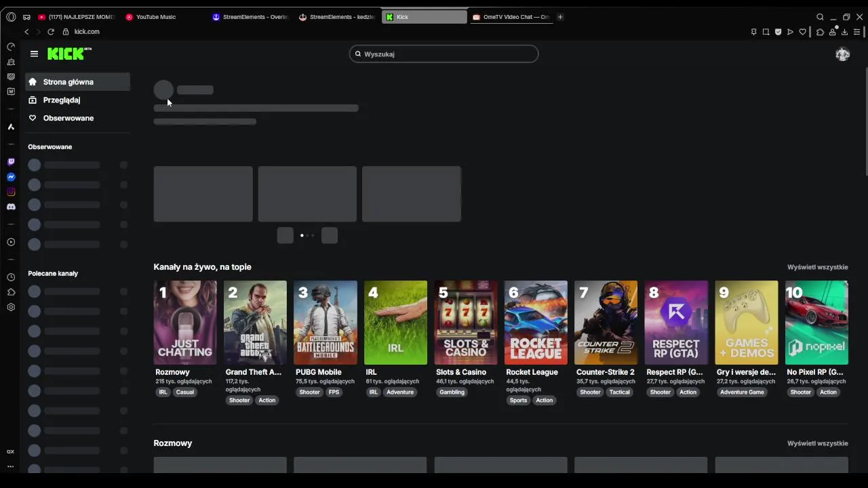This screenshot has width=868, height=488.
Task: Click the three-dots sidebar setup icon
Action: click(11, 466)
